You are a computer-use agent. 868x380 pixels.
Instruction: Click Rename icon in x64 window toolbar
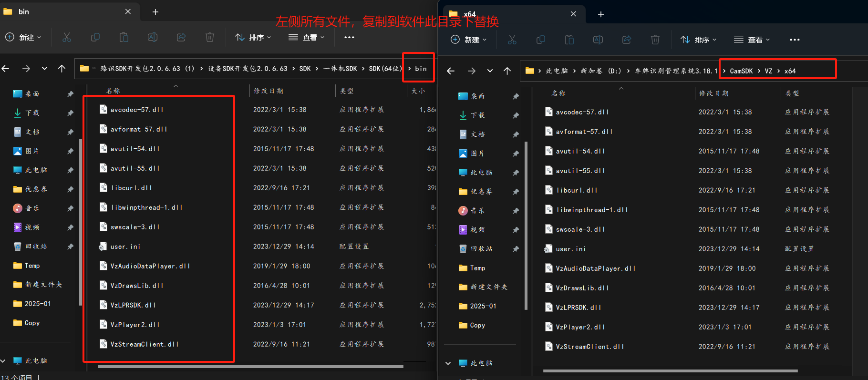click(x=598, y=40)
